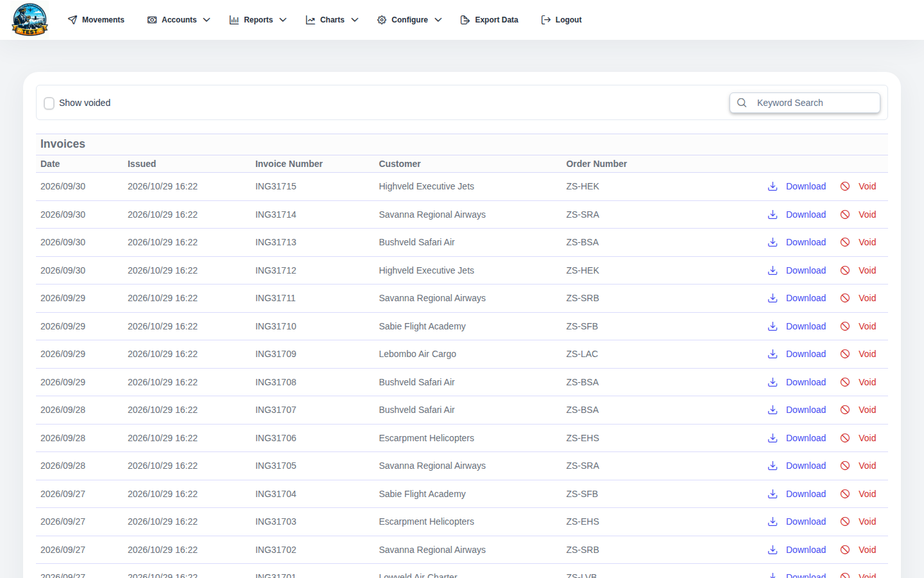Viewport: 924px width, 578px height.
Task: Click the void icon for invoice ING31712
Action: (x=845, y=270)
